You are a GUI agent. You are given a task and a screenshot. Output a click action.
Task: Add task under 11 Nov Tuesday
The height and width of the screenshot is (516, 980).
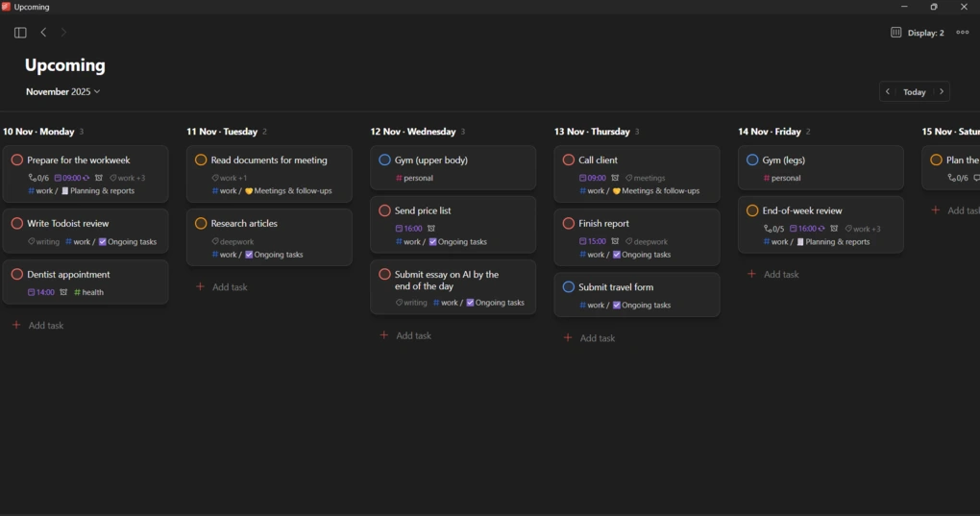(x=229, y=287)
